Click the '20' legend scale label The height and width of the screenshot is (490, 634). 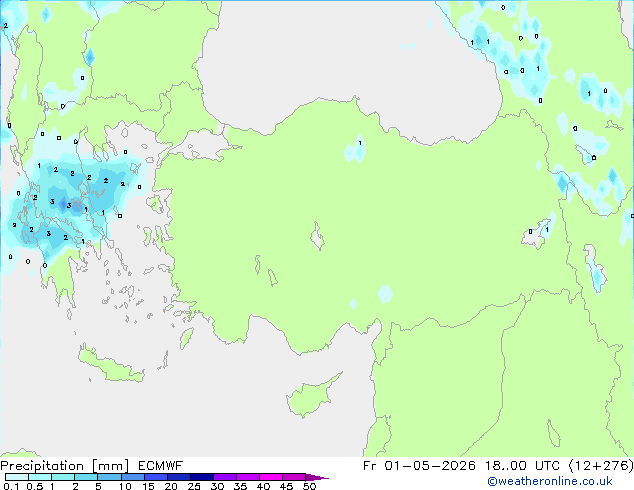click(171, 486)
